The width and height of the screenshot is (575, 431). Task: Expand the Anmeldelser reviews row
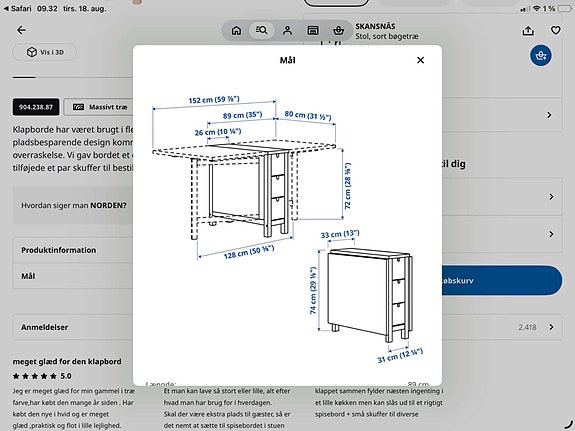(288, 327)
